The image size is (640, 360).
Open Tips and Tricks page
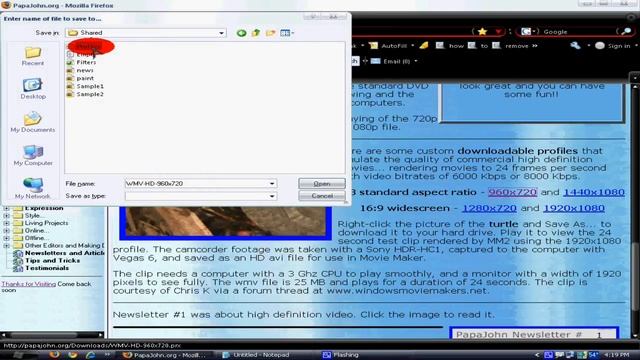click(x=53, y=260)
